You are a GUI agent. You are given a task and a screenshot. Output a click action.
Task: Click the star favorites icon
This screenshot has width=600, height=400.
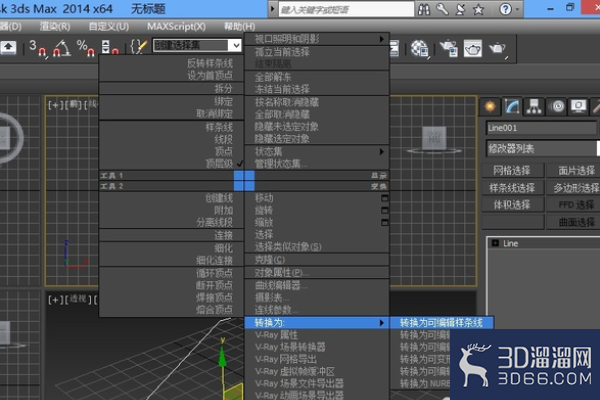click(x=478, y=9)
